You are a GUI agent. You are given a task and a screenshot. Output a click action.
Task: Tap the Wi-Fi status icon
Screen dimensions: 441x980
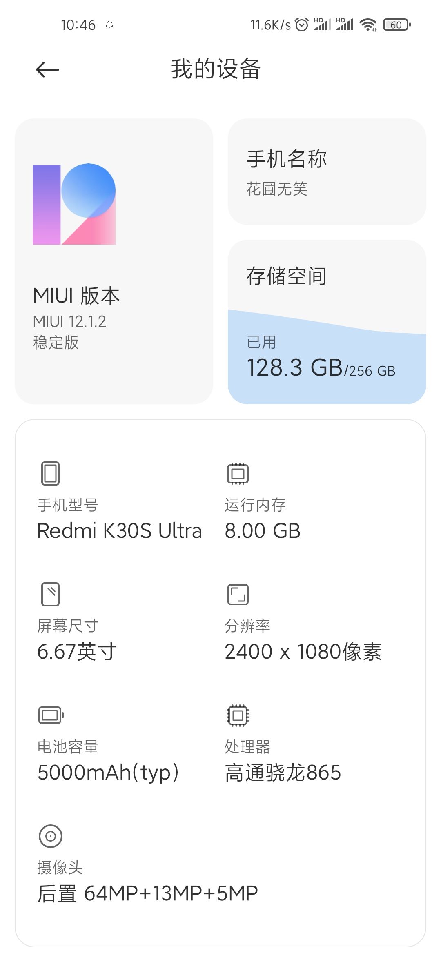coord(368,25)
